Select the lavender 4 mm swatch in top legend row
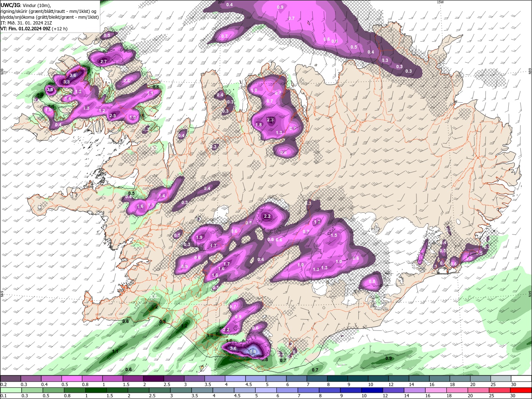This screenshot has height=399, width=532. pyautogui.click(x=234, y=379)
